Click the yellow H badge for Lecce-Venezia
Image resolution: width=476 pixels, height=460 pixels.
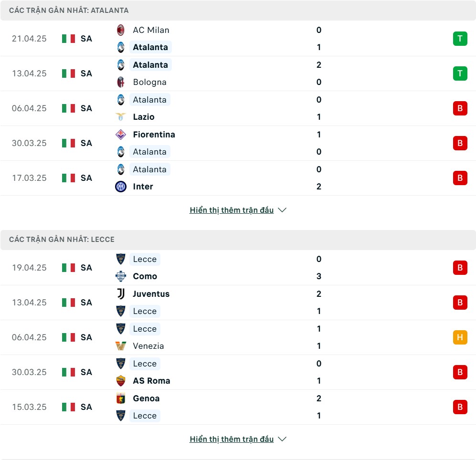tap(460, 337)
